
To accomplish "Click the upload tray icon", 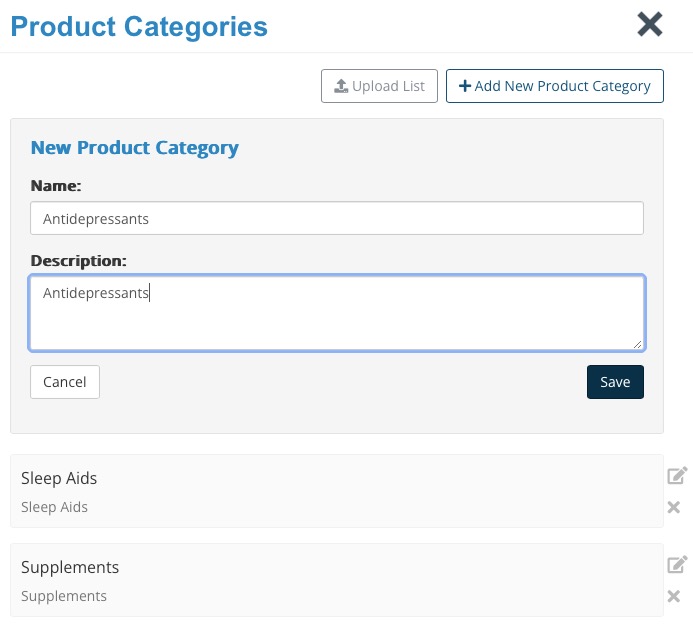I will pyautogui.click(x=341, y=86).
